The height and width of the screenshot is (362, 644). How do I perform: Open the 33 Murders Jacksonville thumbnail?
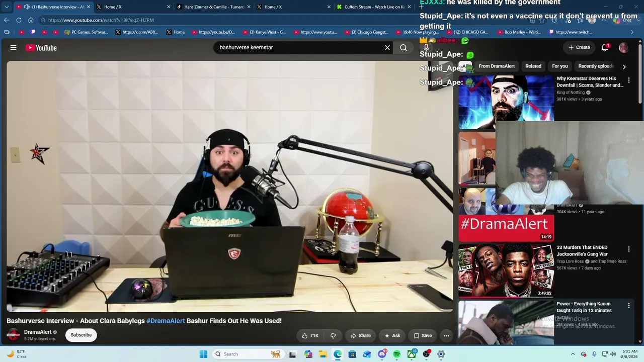[506, 271]
